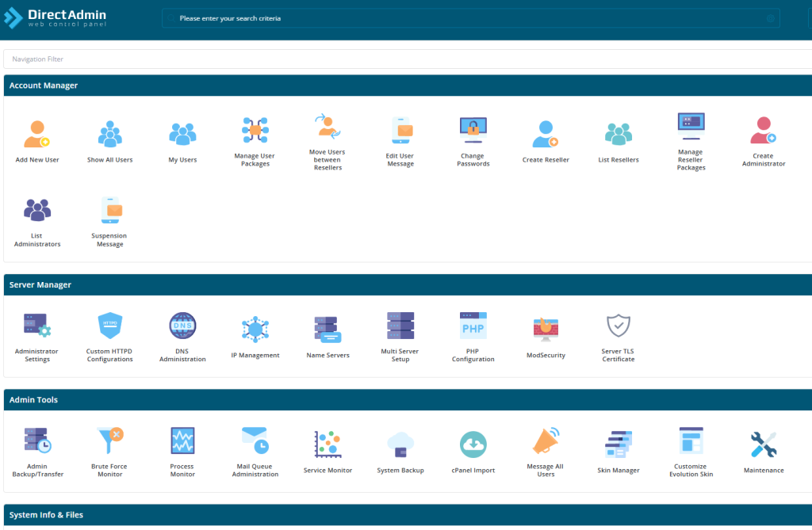This screenshot has width=812, height=530.
Task: Open the Change Passwords icon
Action: coord(473,130)
